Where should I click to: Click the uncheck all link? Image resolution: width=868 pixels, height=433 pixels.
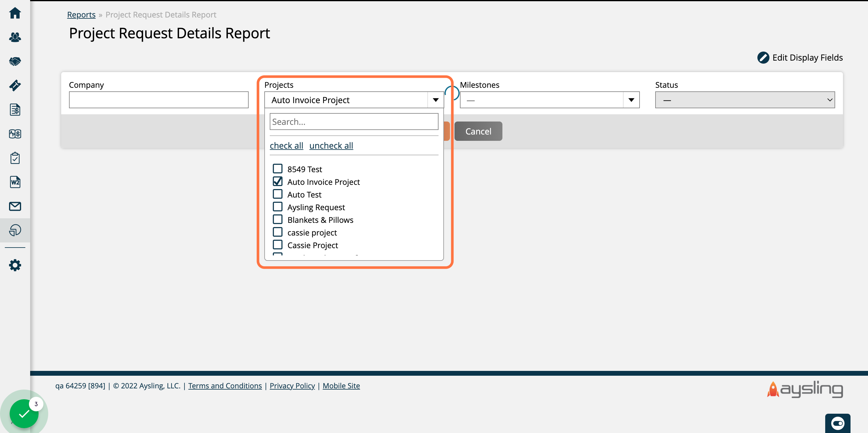331,145
